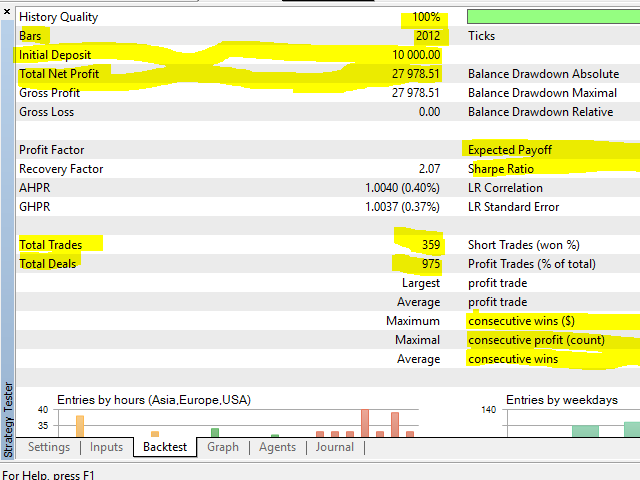Switch to the Agents tab
This screenshot has height=480, width=640.
tap(277, 447)
